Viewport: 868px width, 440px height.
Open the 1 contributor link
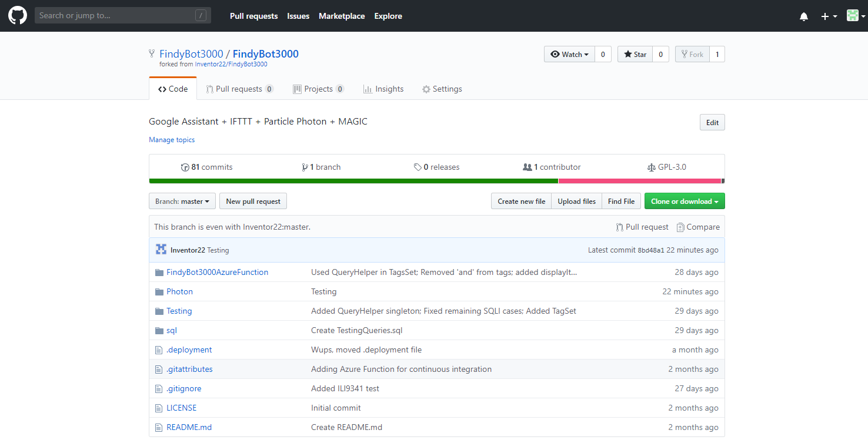point(552,167)
